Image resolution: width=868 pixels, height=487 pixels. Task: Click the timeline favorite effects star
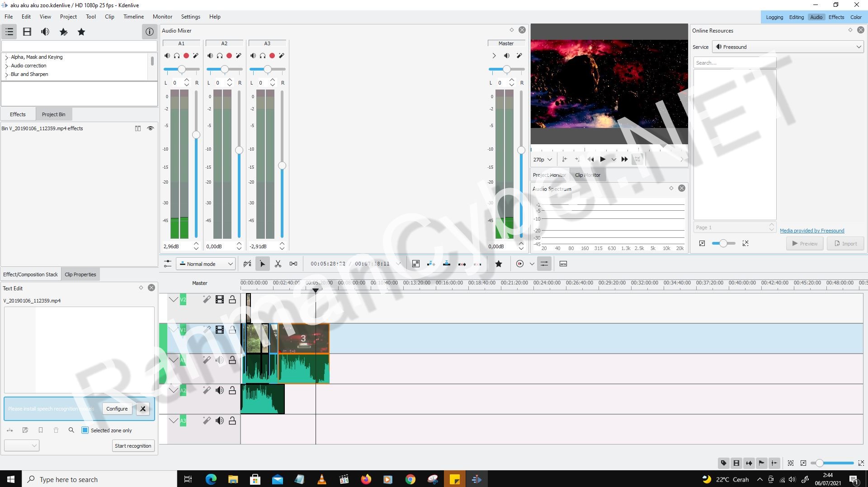point(499,264)
